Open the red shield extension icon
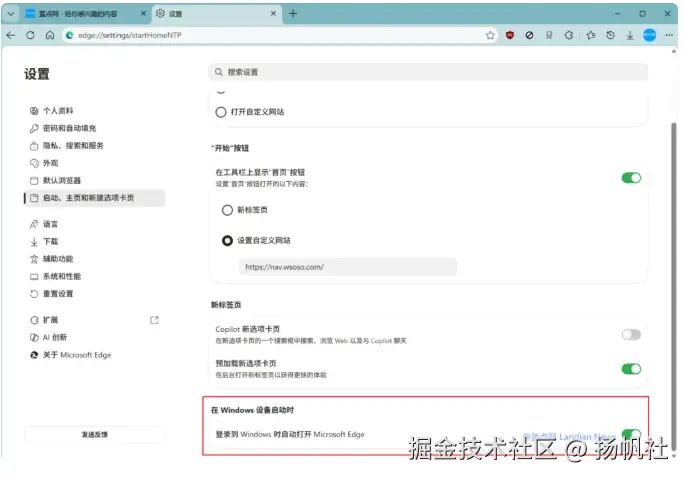 coord(509,35)
